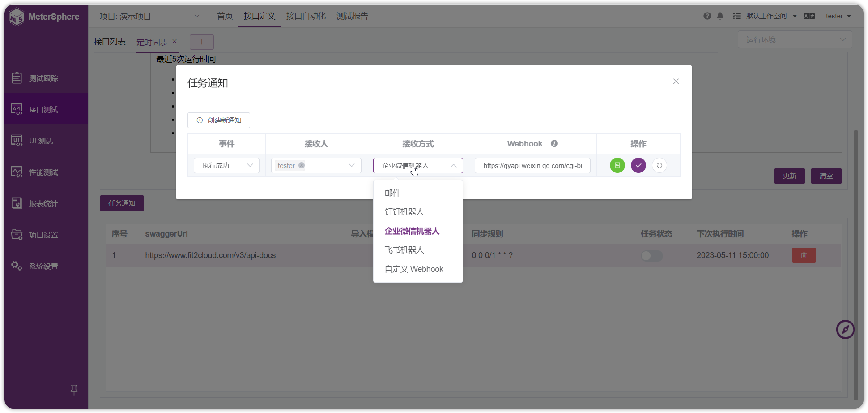Close the 定时同步 tab
This screenshot has width=868, height=413.
point(175,41)
